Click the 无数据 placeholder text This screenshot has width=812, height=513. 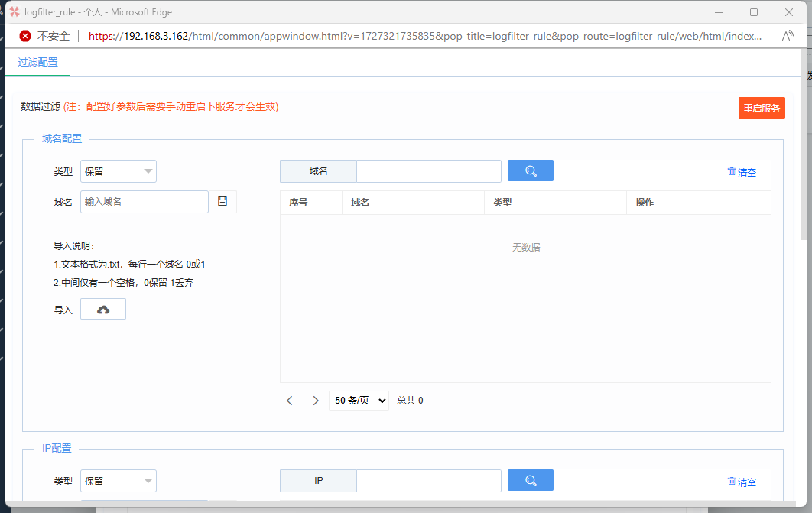click(x=526, y=248)
